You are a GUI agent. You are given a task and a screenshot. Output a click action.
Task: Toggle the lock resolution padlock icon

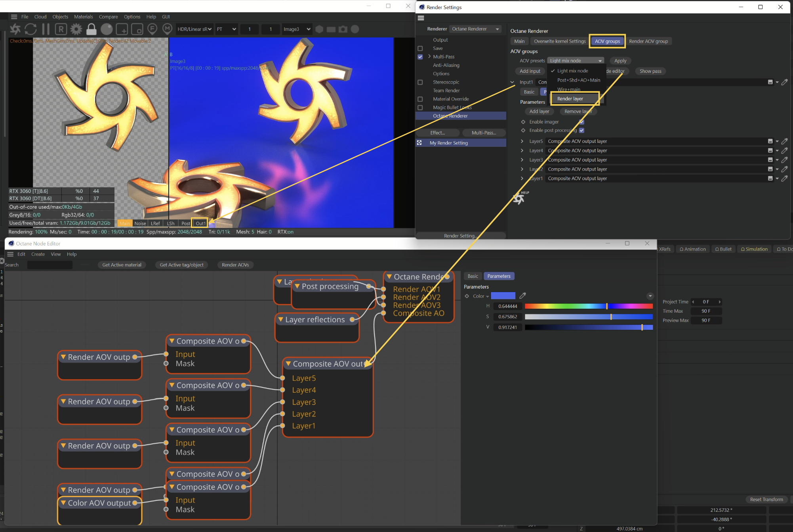point(91,29)
